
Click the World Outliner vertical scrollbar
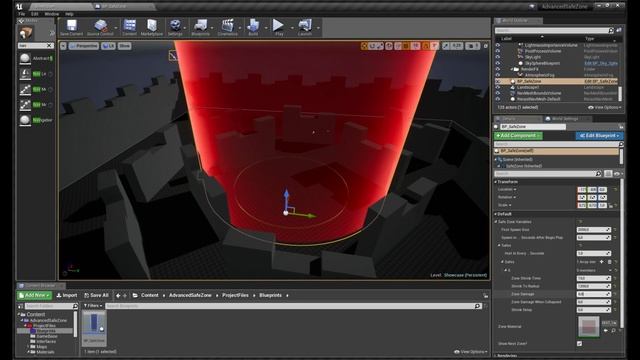click(x=620, y=94)
